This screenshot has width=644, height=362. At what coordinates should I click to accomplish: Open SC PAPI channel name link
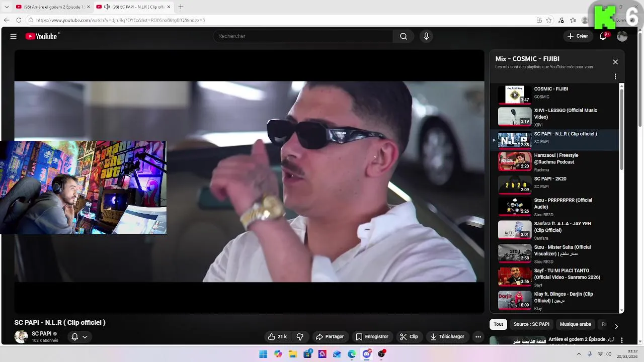[41, 334]
